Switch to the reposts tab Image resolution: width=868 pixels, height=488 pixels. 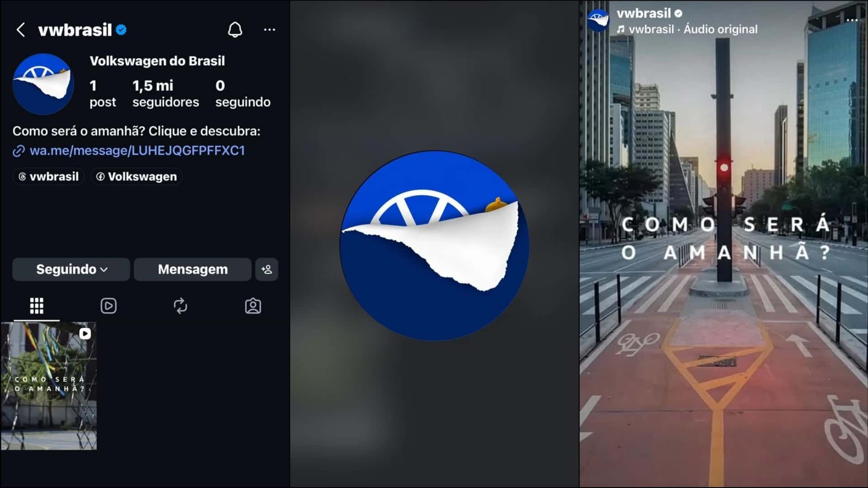point(180,306)
